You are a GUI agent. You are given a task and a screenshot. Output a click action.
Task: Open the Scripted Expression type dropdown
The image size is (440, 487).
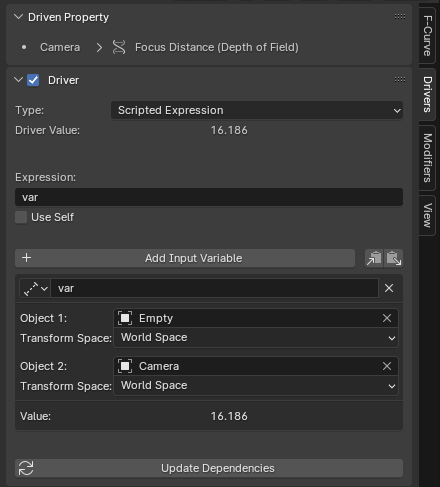tap(257, 110)
